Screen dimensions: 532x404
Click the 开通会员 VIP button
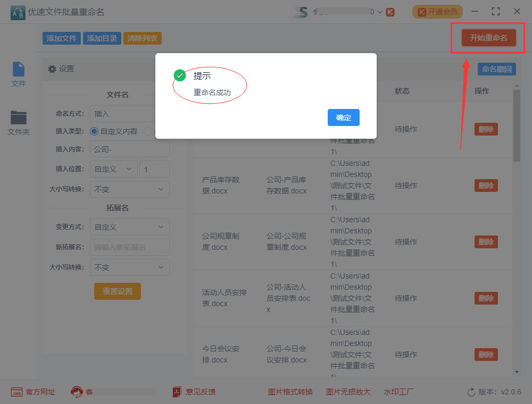pos(437,12)
